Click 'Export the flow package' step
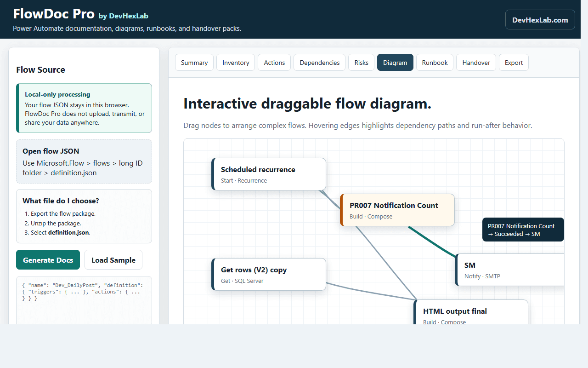 point(63,213)
